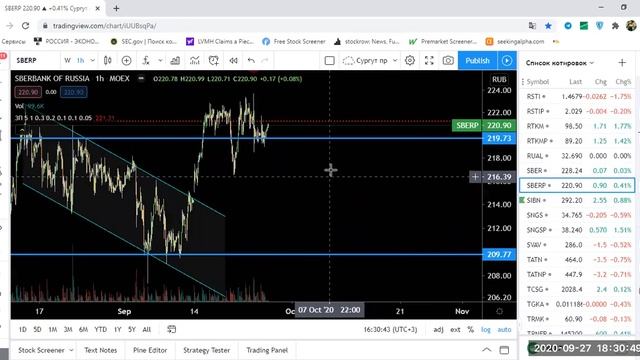The width and height of the screenshot is (640, 360).
Task: Select the 1D date range
Action: (x=22, y=329)
